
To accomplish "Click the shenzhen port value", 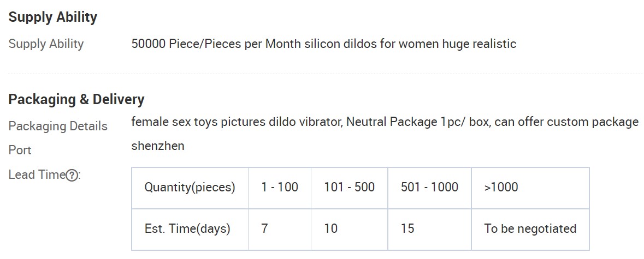I will (x=158, y=146).
